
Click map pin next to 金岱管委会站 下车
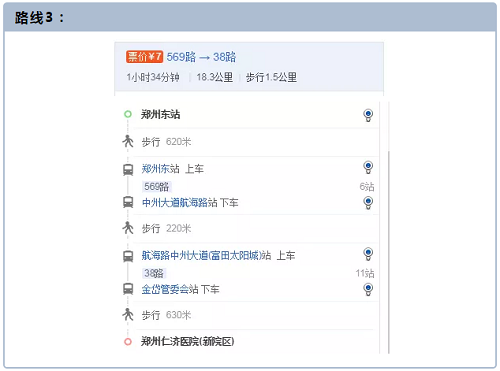click(x=368, y=289)
